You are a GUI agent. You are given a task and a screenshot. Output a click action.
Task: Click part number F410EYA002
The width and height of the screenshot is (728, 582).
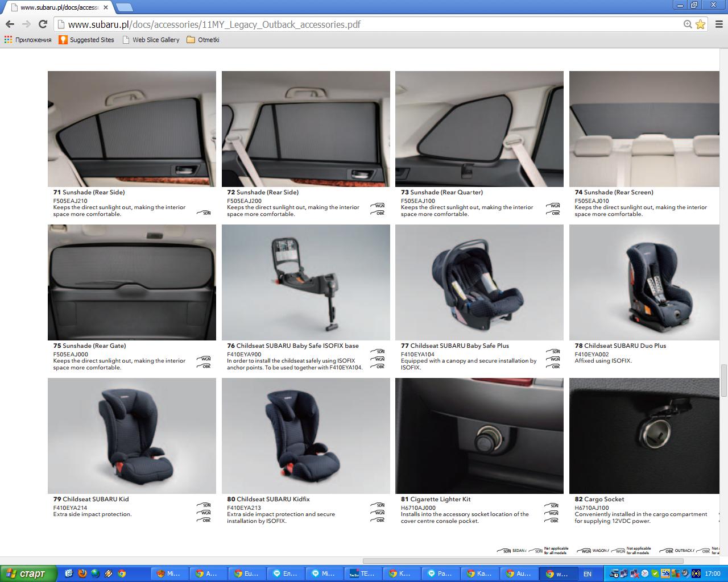[591, 354]
